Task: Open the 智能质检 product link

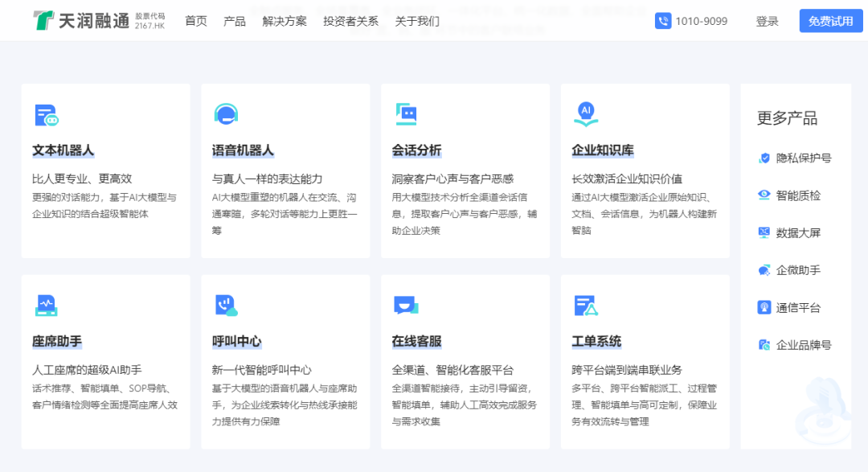Action: 789,195
